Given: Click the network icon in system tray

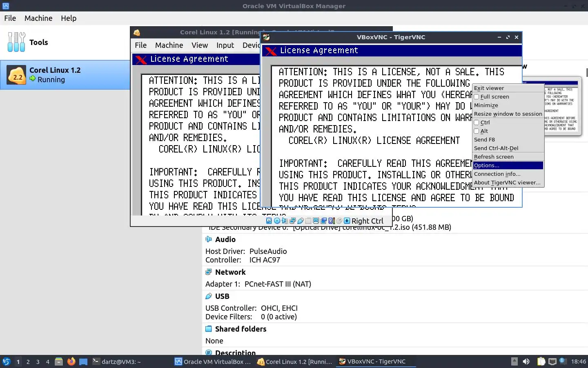Looking at the screenshot, I should click(552, 361).
